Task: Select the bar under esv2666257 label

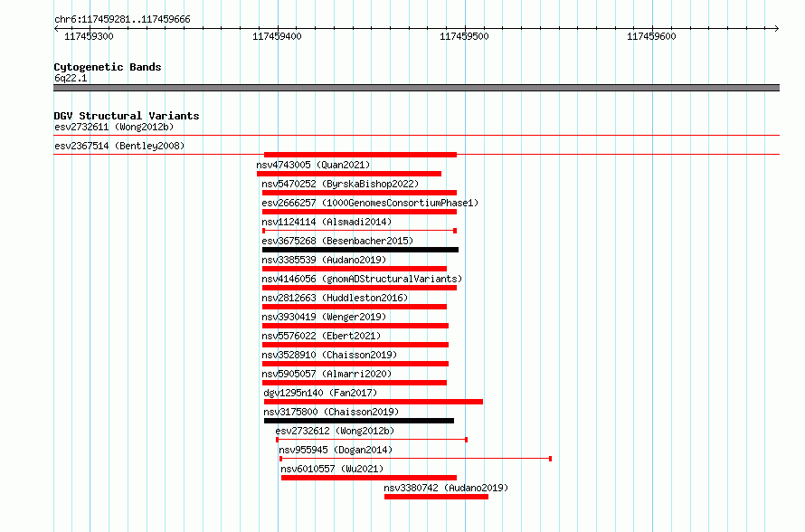Action: [359, 212]
